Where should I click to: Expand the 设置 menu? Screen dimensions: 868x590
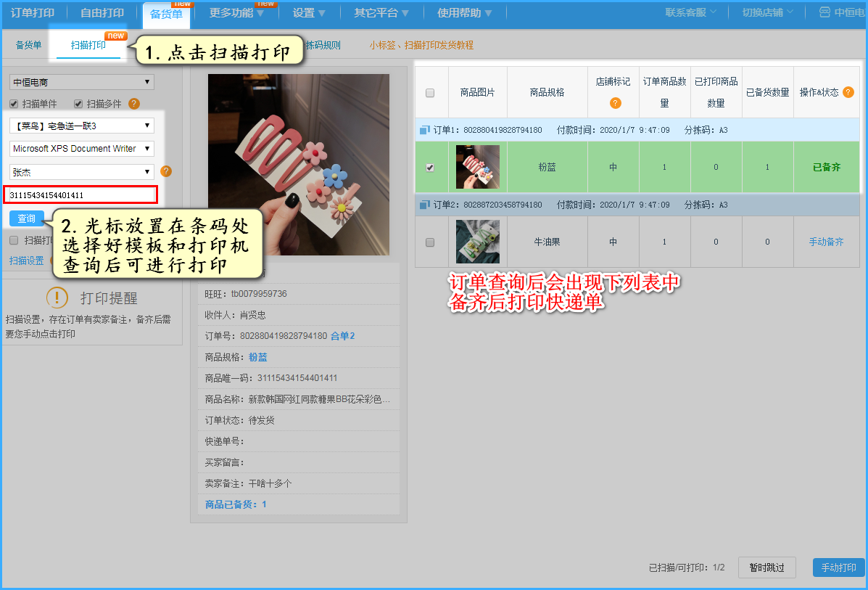click(309, 13)
